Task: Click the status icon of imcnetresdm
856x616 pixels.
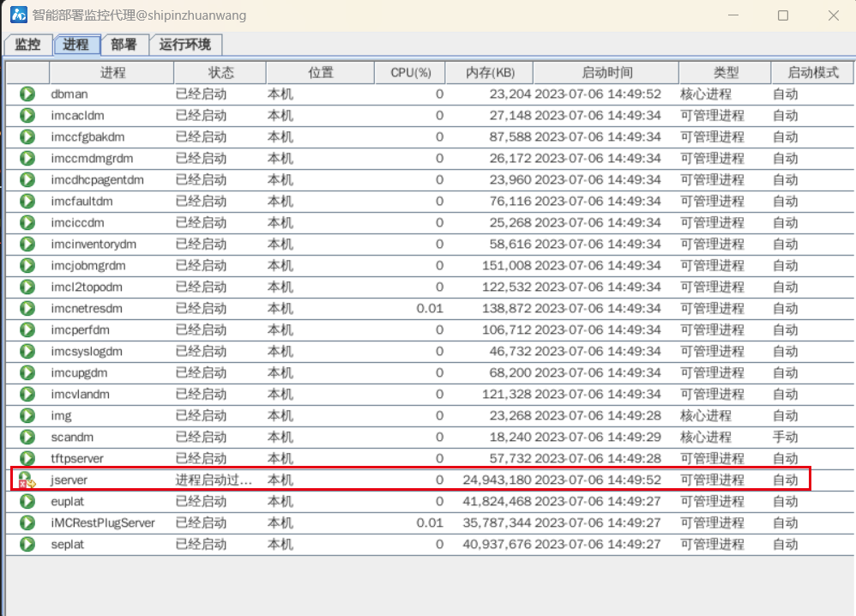Action: [27, 308]
